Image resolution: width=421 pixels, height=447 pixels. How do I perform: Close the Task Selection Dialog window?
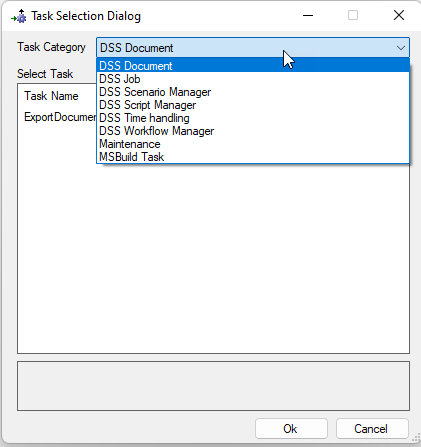pos(399,15)
